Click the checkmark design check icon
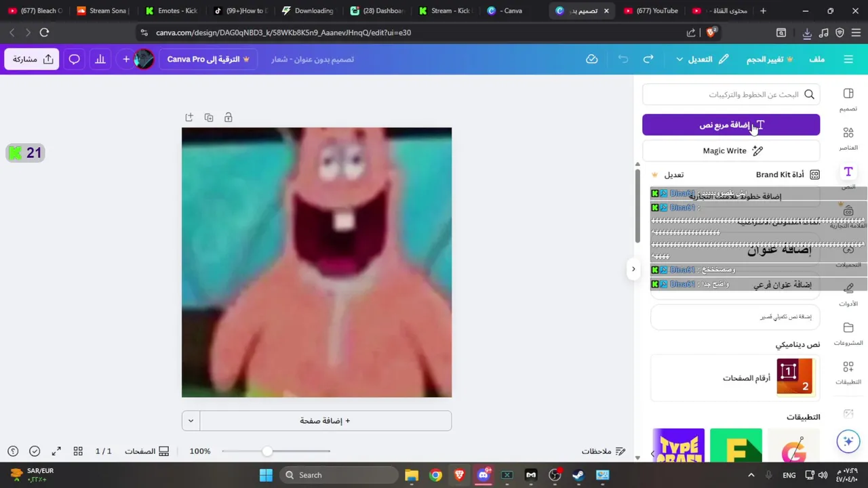The width and height of the screenshot is (868, 488). coord(35,451)
